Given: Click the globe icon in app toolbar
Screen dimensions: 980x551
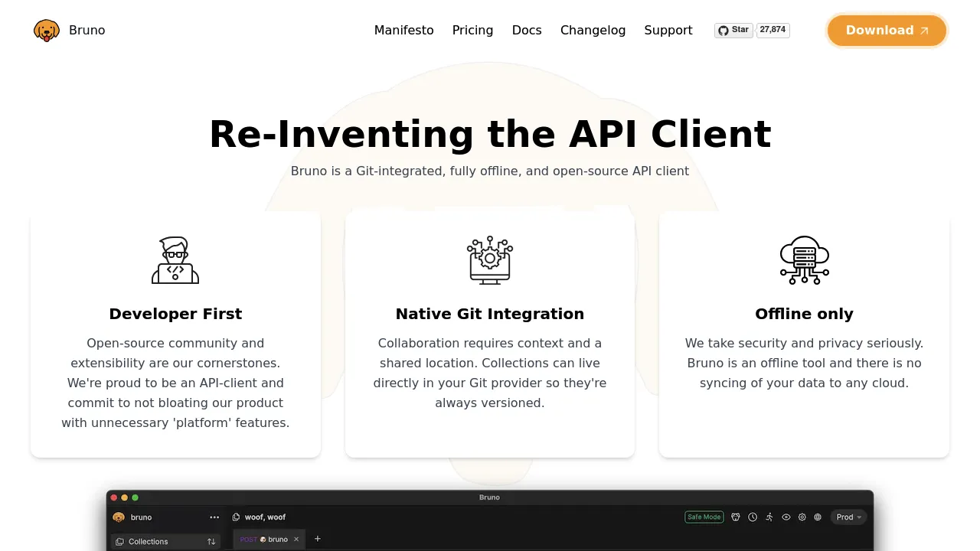Looking at the screenshot, I should click(818, 517).
